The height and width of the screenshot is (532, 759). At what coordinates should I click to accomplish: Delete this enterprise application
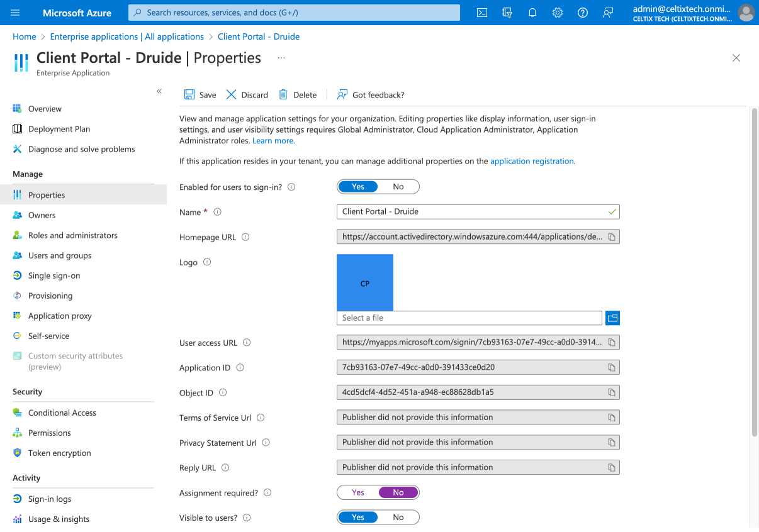pyautogui.click(x=298, y=95)
